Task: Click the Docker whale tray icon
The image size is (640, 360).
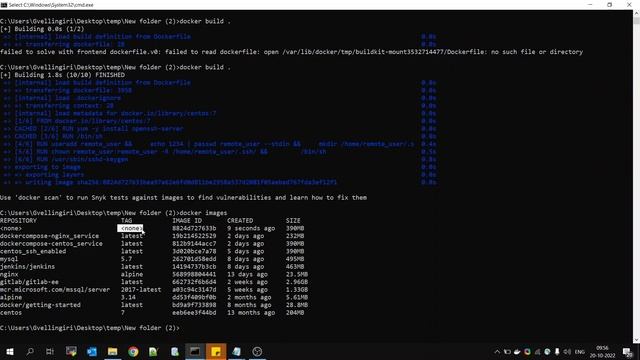Action: click(x=517, y=352)
